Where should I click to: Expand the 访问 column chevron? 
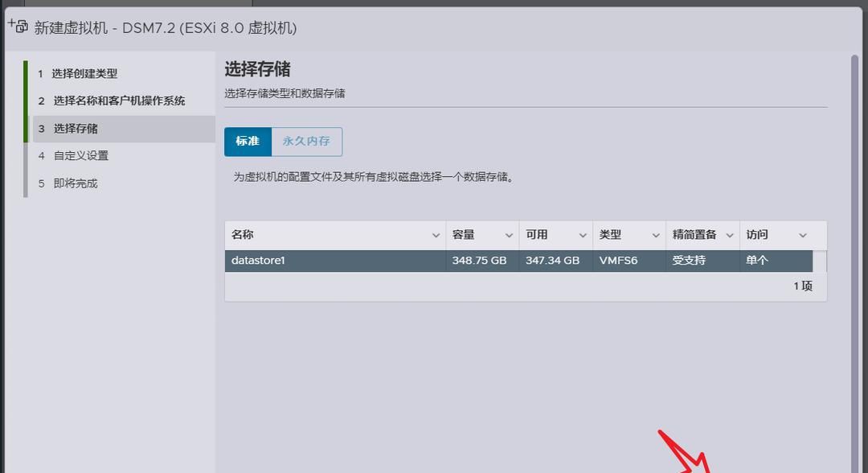click(802, 236)
